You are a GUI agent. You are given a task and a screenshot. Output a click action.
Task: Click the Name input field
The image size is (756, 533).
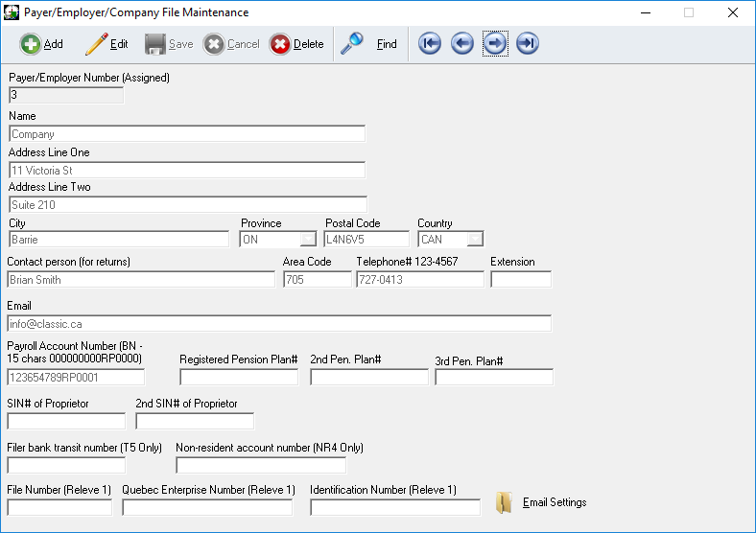(187, 134)
